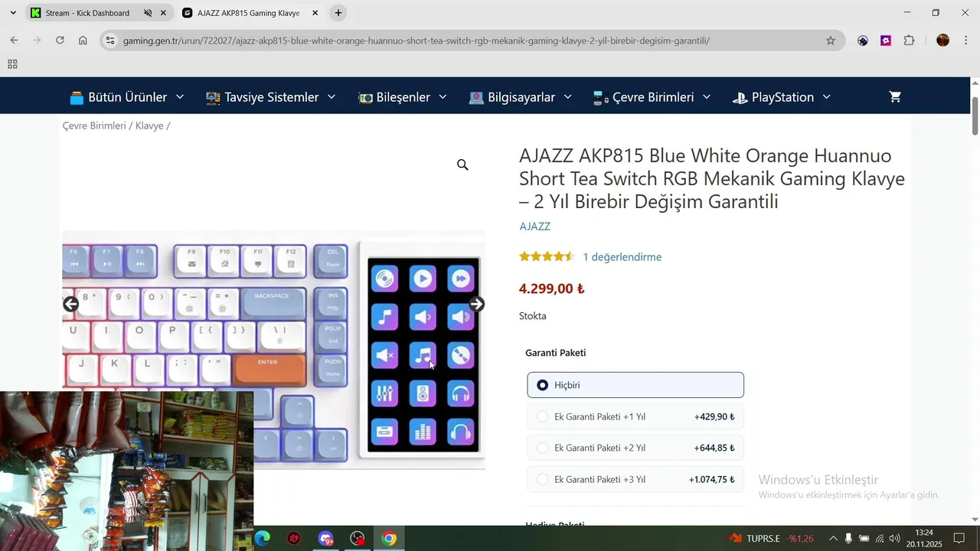
Task: Click the round dark extension icon beside bookmark star
Action: coord(863,41)
